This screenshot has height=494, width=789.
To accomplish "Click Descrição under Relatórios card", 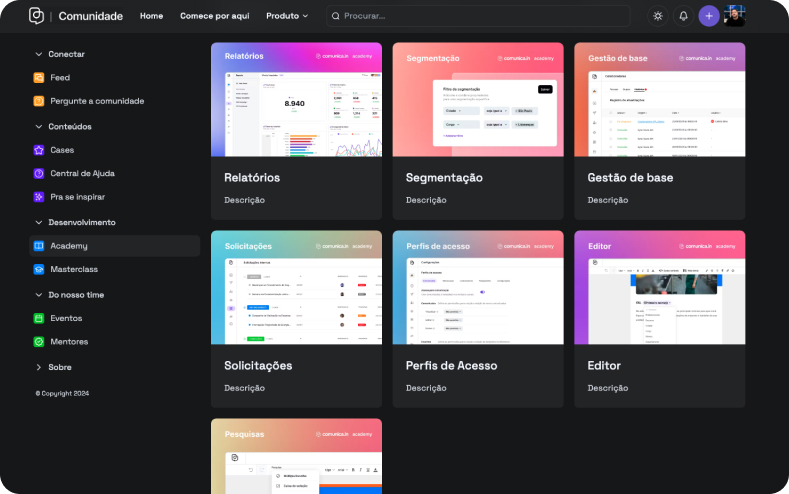I will point(245,200).
